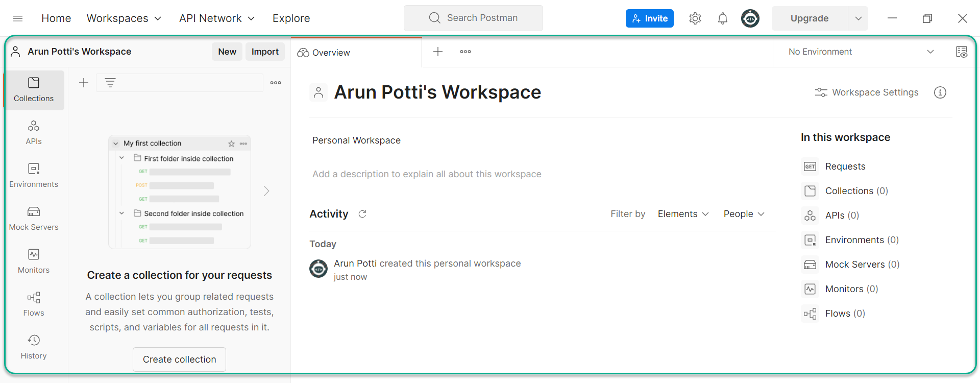
Task: Click the Upgrade button
Action: click(x=810, y=18)
